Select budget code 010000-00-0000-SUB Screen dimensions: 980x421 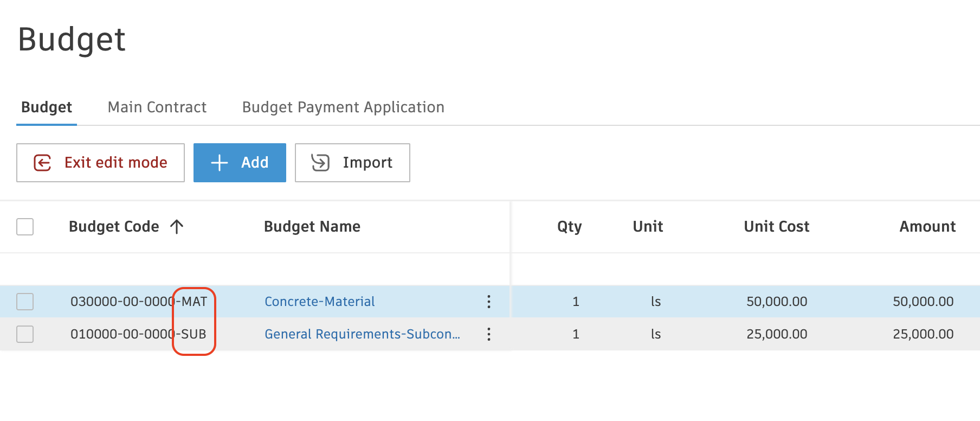[x=138, y=334]
